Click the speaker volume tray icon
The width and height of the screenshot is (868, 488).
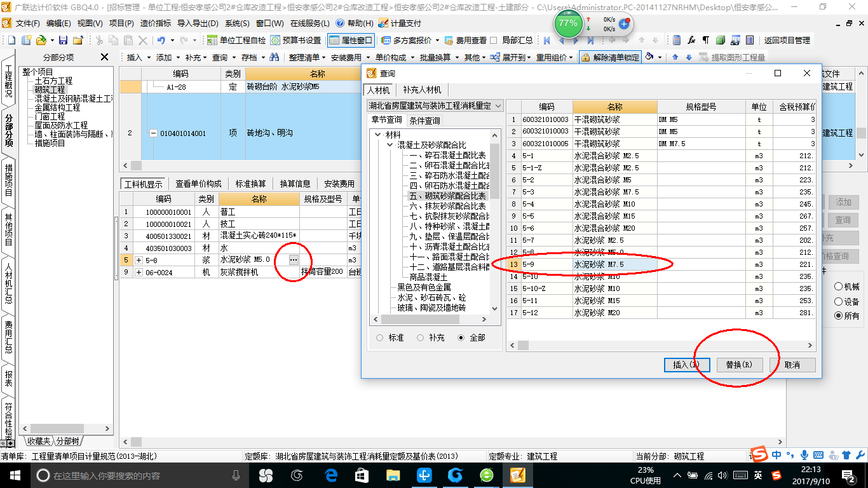click(x=724, y=475)
